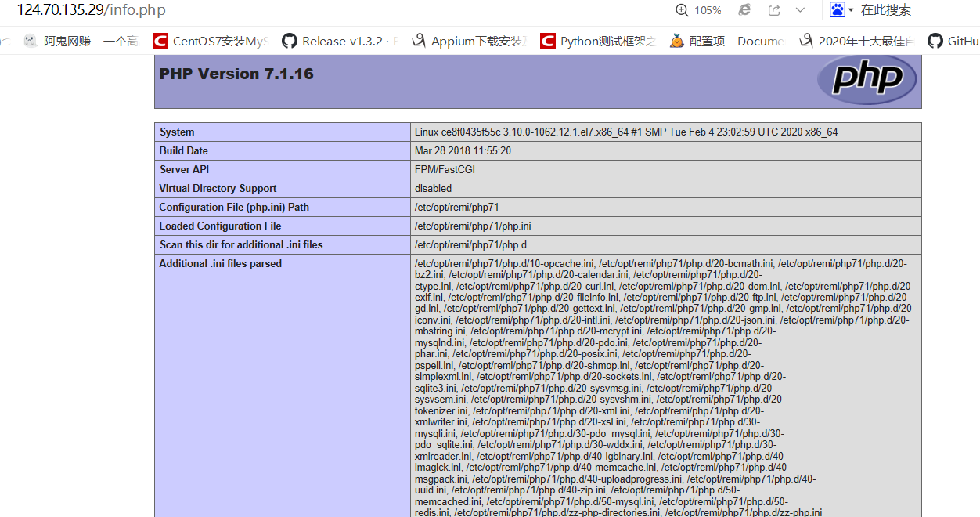Viewport: 980px width, 517px height.
Task: Click the icon of the 2020年十大最佳 bookmark
Action: 806,42
